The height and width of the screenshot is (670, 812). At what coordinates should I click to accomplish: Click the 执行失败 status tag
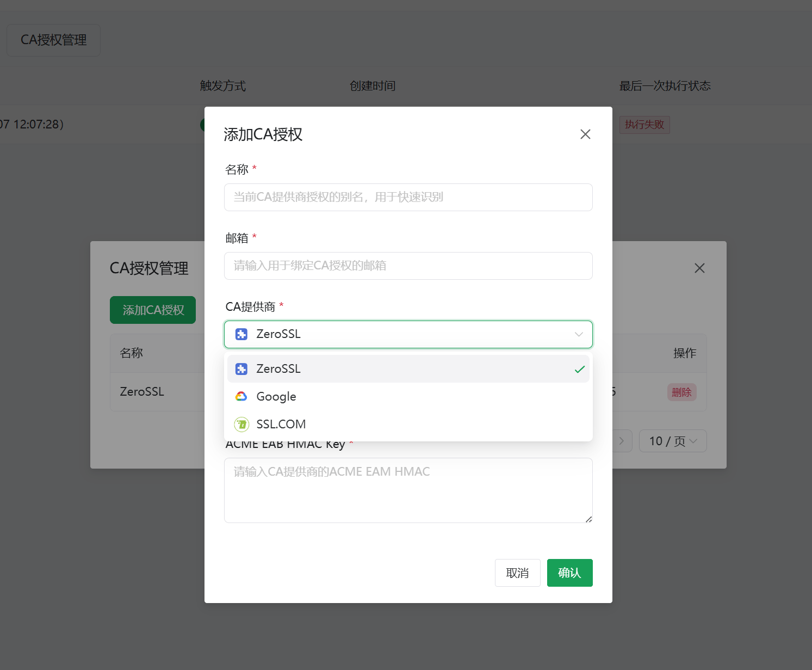click(x=644, y=125)
